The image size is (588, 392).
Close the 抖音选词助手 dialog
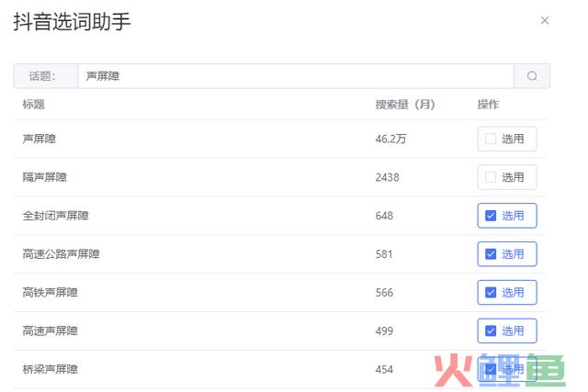click(545, 20)
